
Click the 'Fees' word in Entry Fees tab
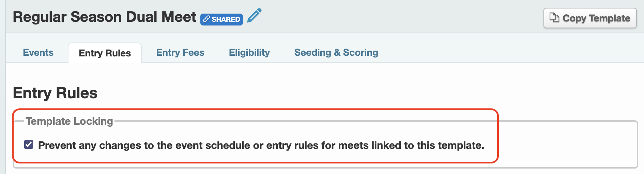194,53
